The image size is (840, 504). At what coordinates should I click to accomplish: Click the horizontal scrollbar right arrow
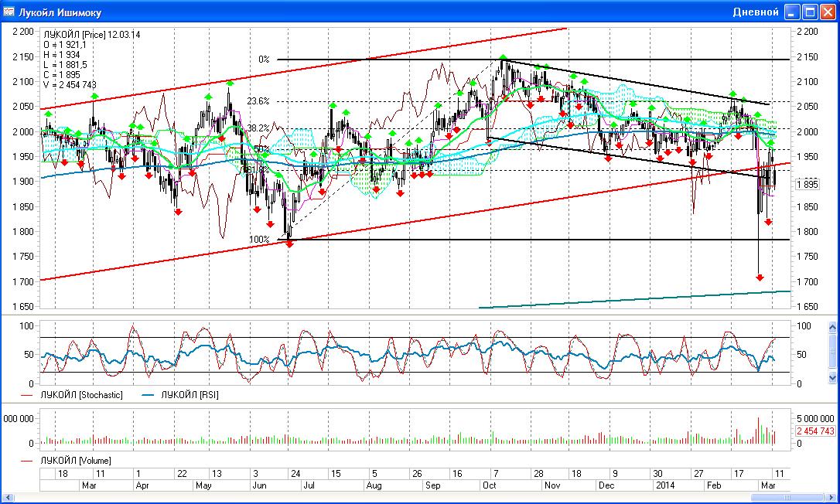point(832,498)
